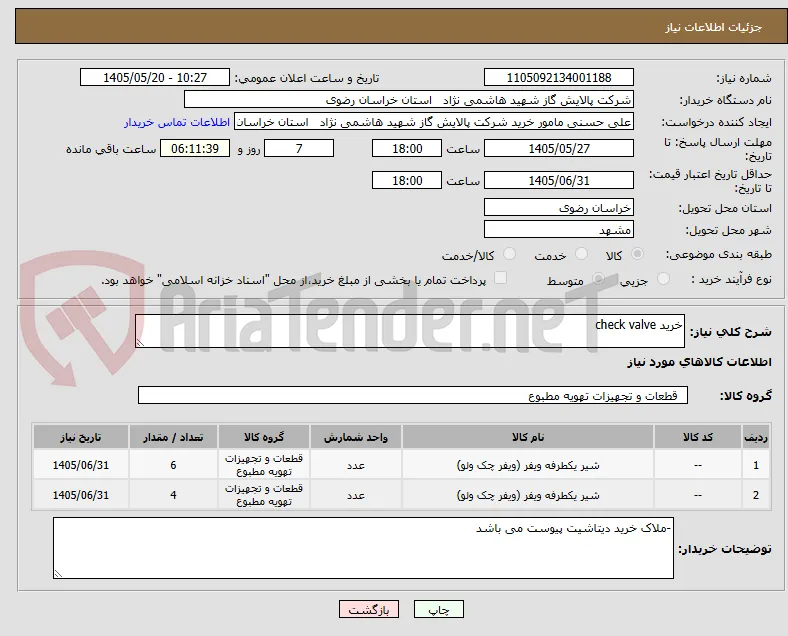Click the product group field قطعات و تجهیزات تهویه مطبوع
The image size is (788, 636).
pos(413,395)
